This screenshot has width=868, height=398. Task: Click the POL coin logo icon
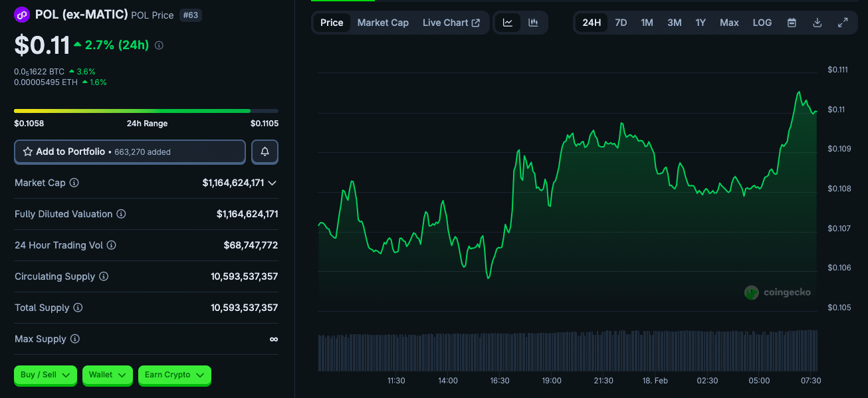(21, 14)
